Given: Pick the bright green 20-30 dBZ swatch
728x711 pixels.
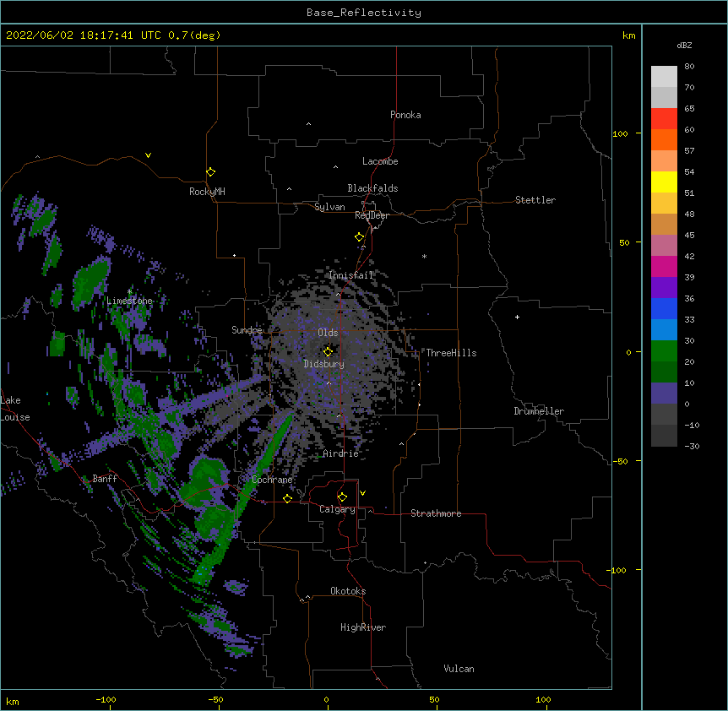Looking at the screenshot, I should point(664,351).
